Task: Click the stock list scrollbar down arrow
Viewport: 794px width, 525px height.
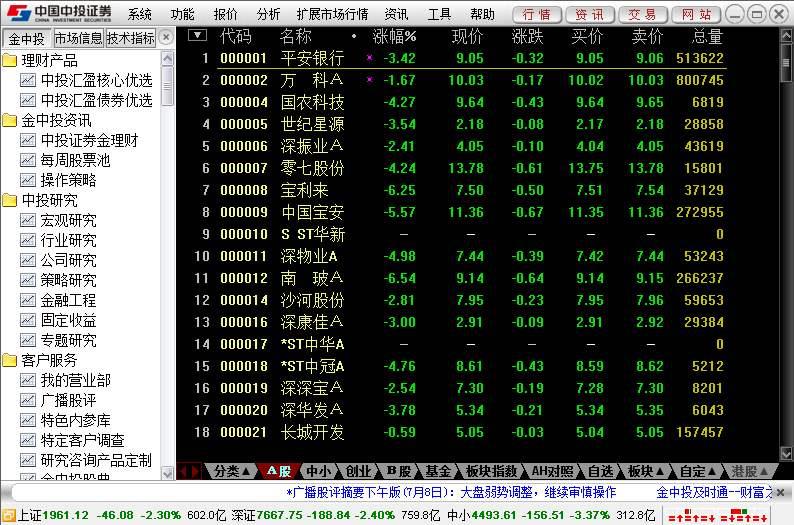Action: click(786, 453)
